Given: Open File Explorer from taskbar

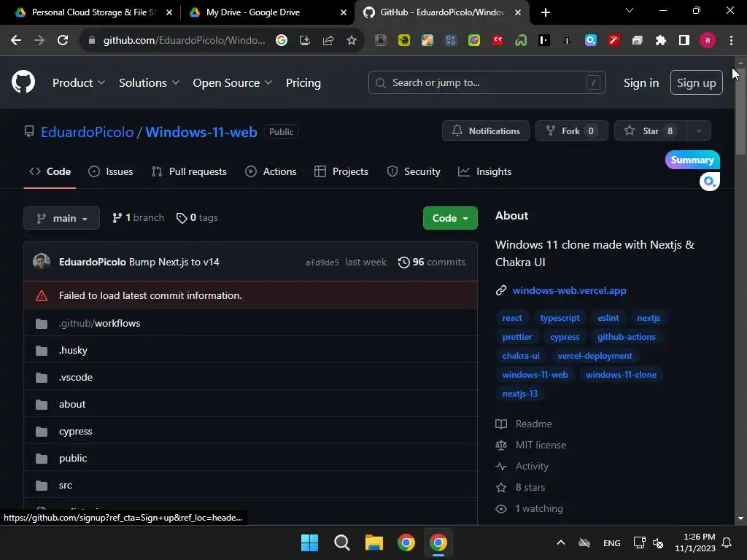Looking at the screenshot, I should click(374, 542).
